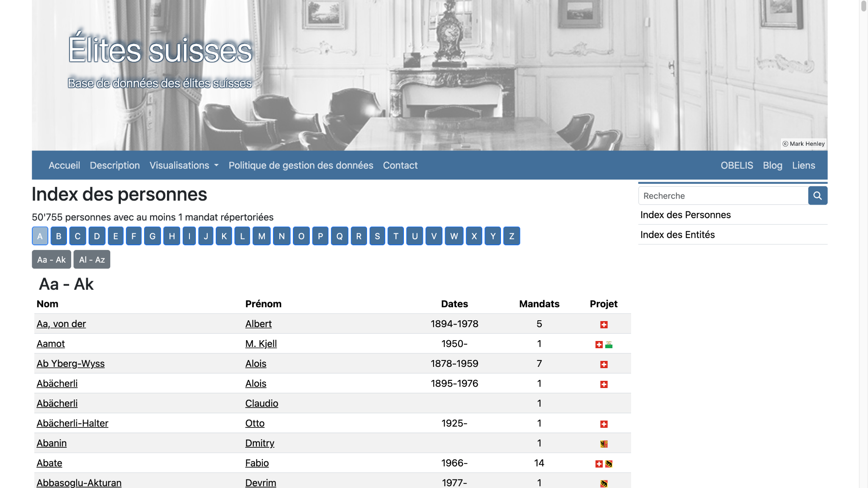Select letter B in alphabet index
The height and width of the screenshot is (488, 868).
pyautogui.click(x=59, y=236)
